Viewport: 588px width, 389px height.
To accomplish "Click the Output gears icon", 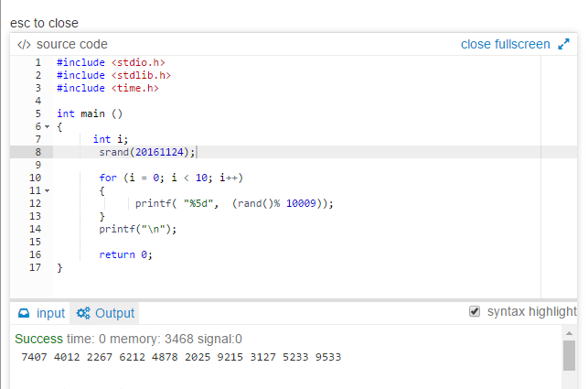I will tap(83, 313).
